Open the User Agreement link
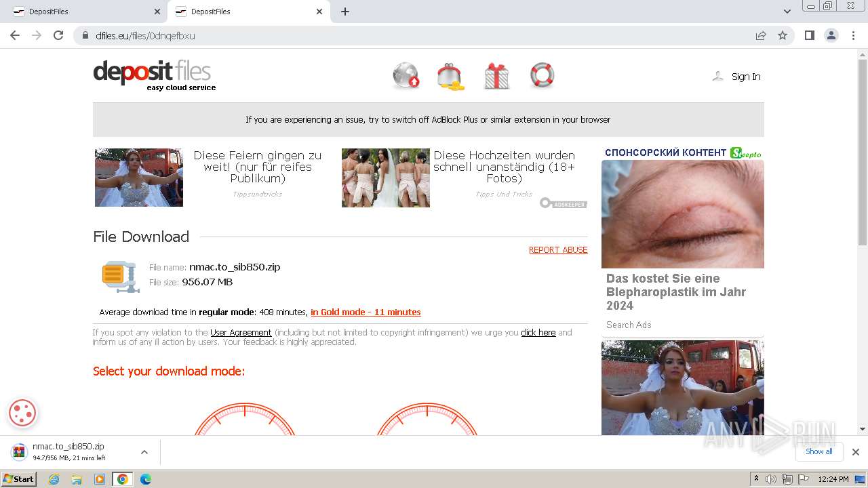 pyautogui.click(x=241, y=333)
